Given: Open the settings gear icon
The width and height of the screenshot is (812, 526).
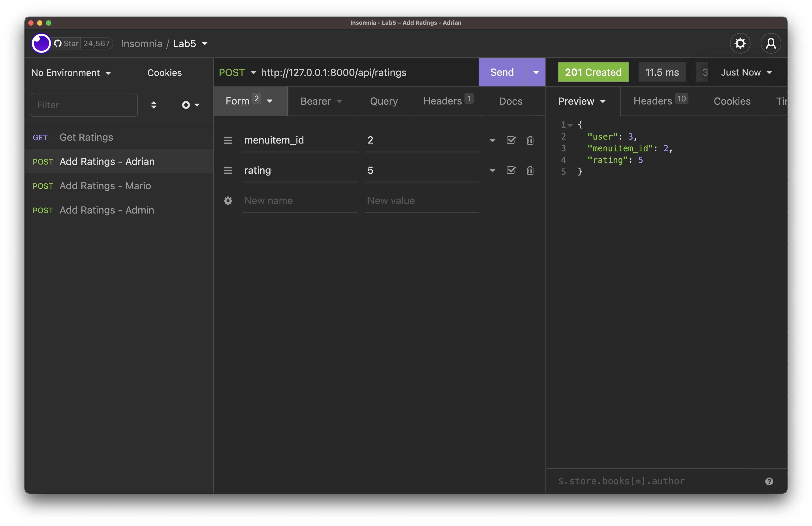Looking at the screenshot, I should [x=740, y=43].
